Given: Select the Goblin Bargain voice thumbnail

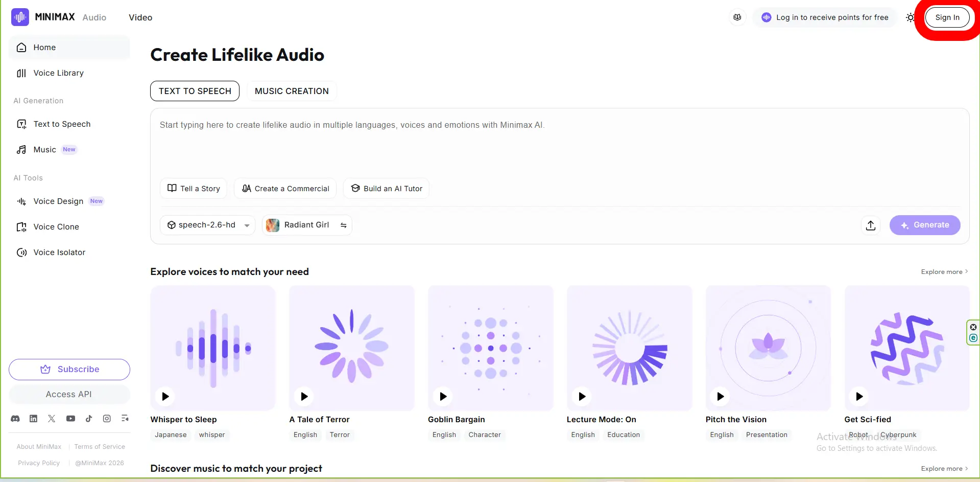Looking at the screenshot, I should click(x=490, y=348).
